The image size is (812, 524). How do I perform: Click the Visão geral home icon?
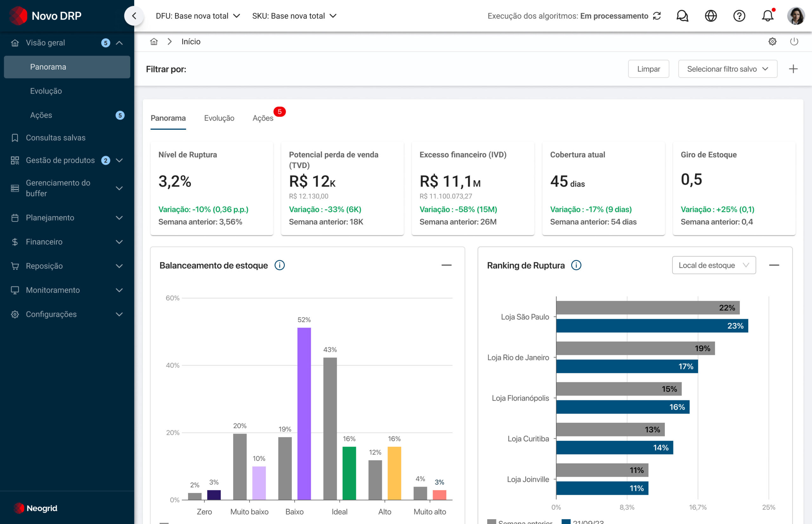pyautogui.click(x=15, y=43)
